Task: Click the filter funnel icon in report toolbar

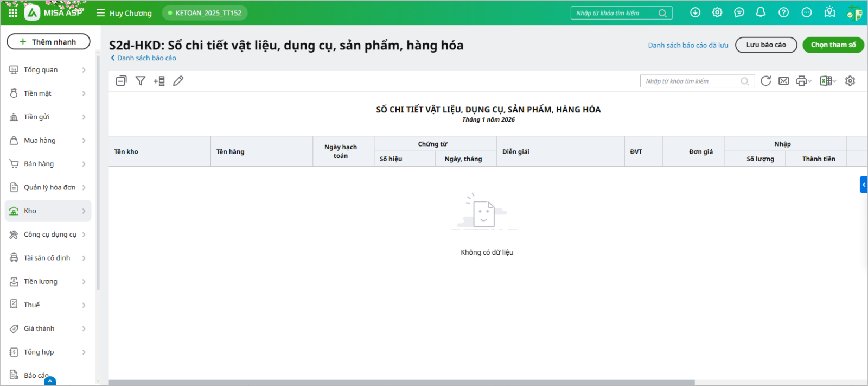Action: [x=141, y=81]
